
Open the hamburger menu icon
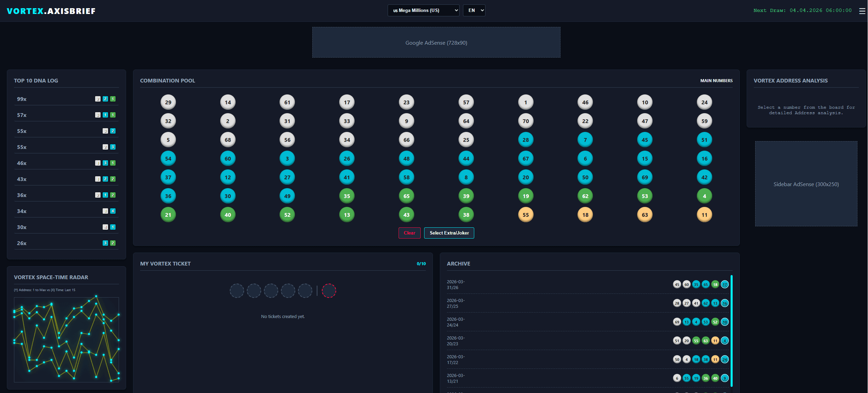(862, 11)
